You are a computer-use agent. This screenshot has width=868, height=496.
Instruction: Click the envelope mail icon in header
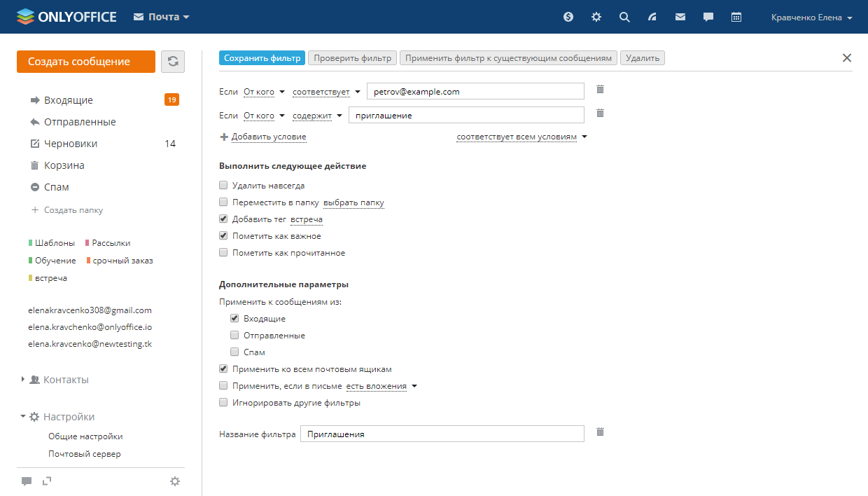[680, 17]
